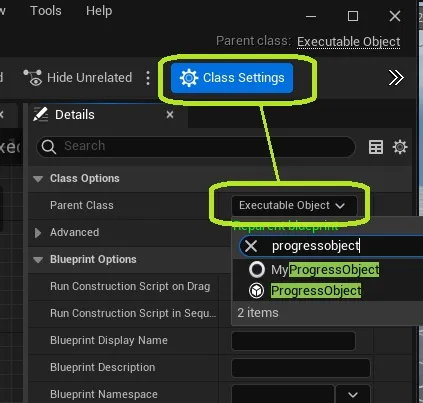Select MyProgressObject from the class list

pyautogui.click(x=325, y=270)
